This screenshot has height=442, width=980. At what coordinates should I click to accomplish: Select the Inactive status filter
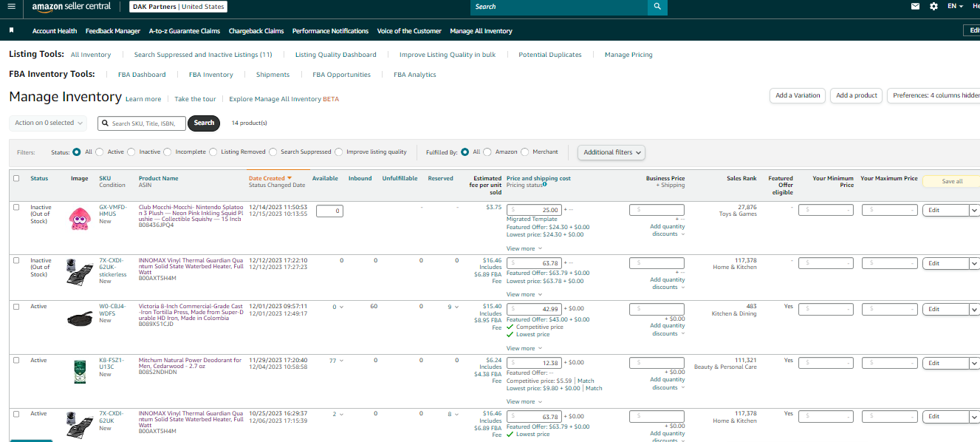(x=131, y=152)
